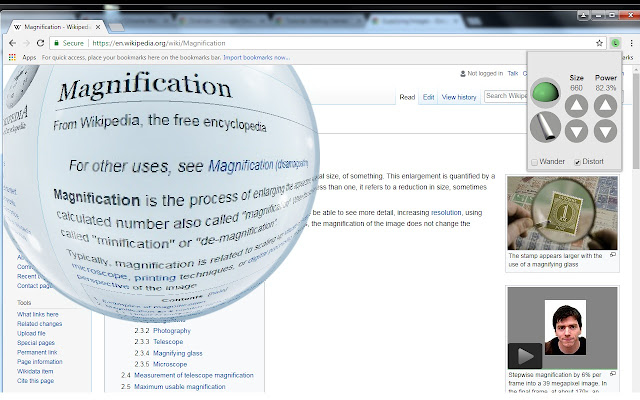Viewport: 640px width, 400px height.
Task: Open the View history tab
Action: (x=459, y=97)
